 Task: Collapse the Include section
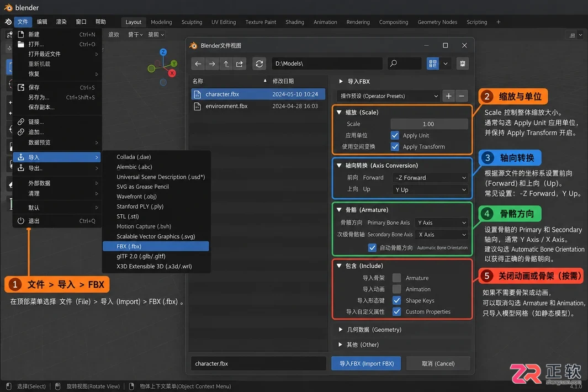[340, 266]
